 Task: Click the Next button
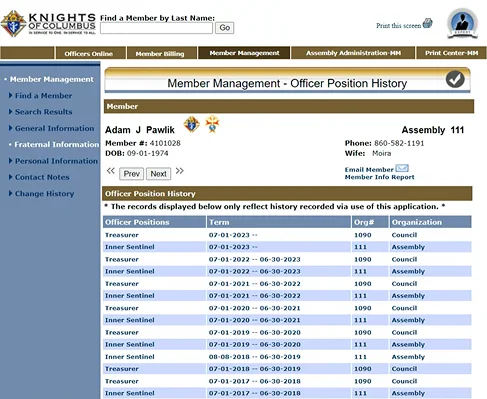(x=159, y=174)
